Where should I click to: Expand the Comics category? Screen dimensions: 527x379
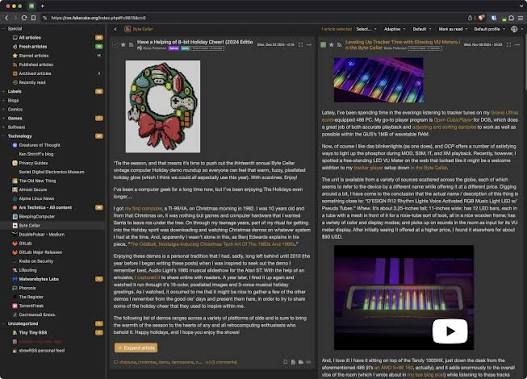coord(3,109)
